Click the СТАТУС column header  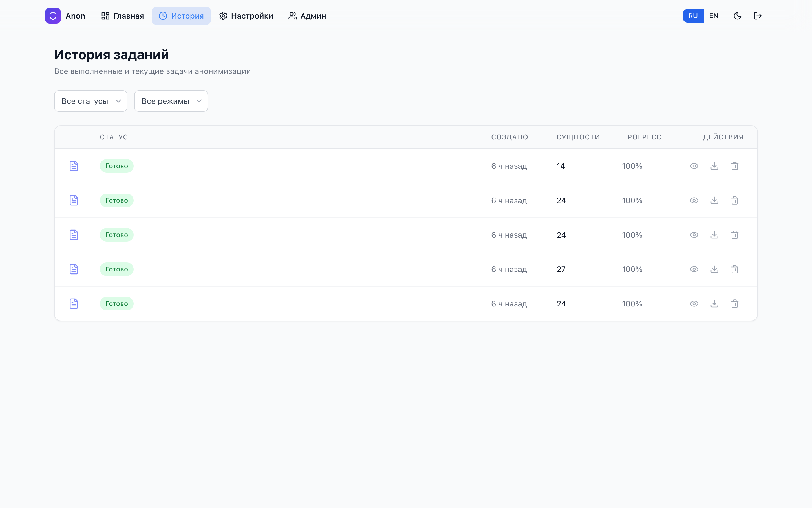(x=114, y=137)
